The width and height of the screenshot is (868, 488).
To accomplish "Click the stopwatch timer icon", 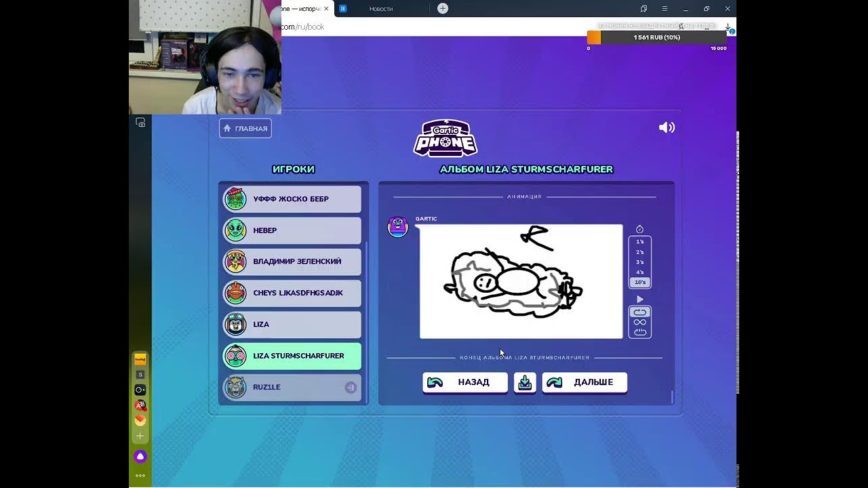I will 639,229.
